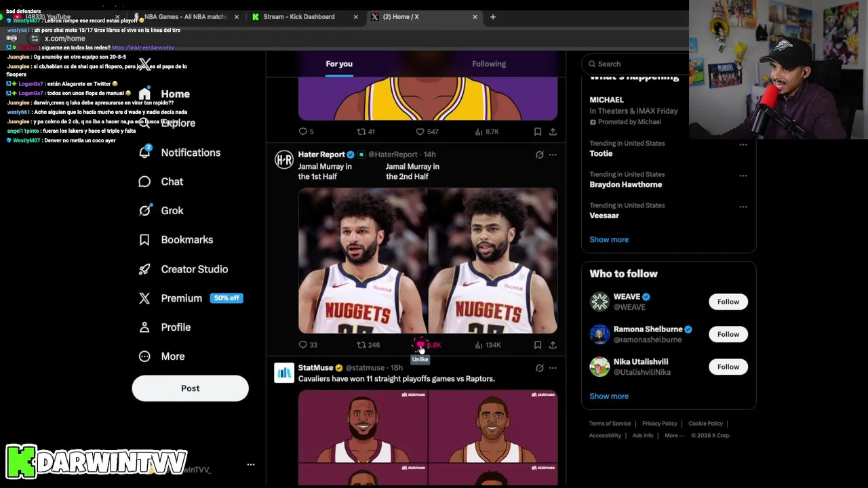
Task: Open the WEAVE account avatar
Action: [599, 302]
